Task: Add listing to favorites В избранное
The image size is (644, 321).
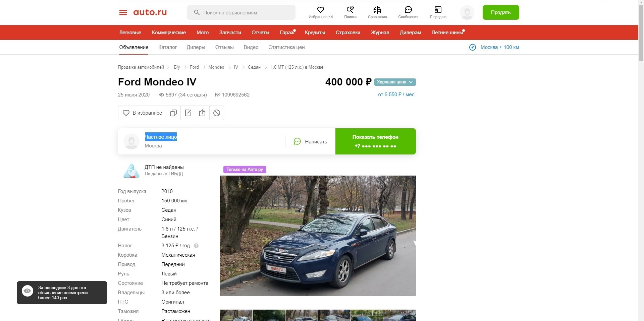Action: pos(142,113)
